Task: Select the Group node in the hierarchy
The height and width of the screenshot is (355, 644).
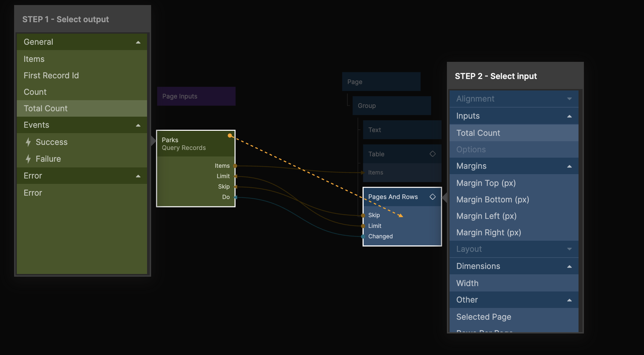Action: [392, 106]
